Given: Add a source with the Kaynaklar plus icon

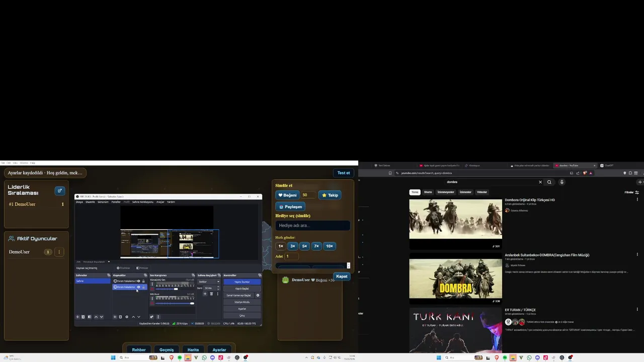Looking at the screenshot, I should coord(115,317).
